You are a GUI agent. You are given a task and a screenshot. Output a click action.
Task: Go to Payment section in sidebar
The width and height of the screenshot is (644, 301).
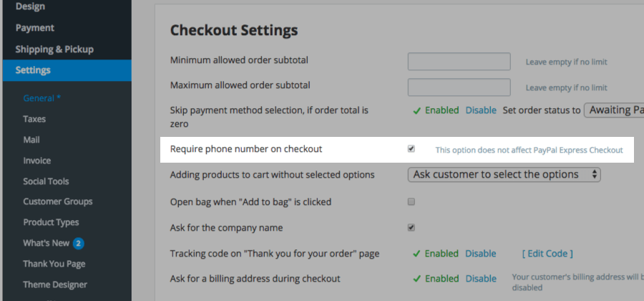34,28
